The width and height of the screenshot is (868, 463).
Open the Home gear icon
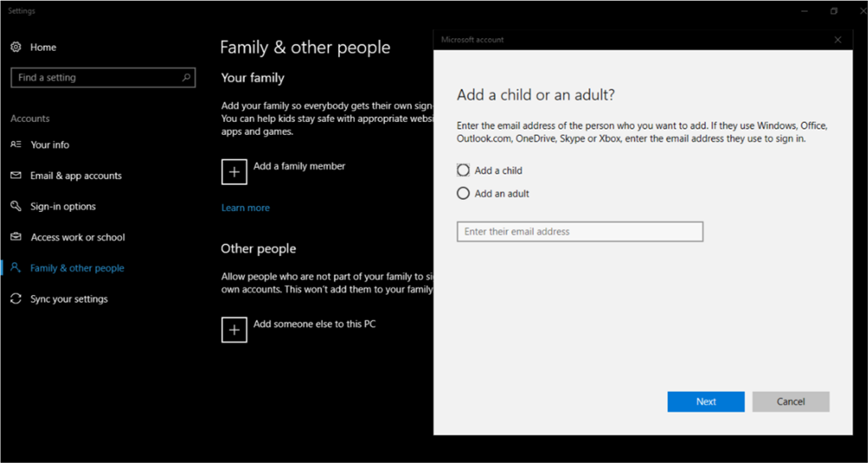click(x=16, y=47)
